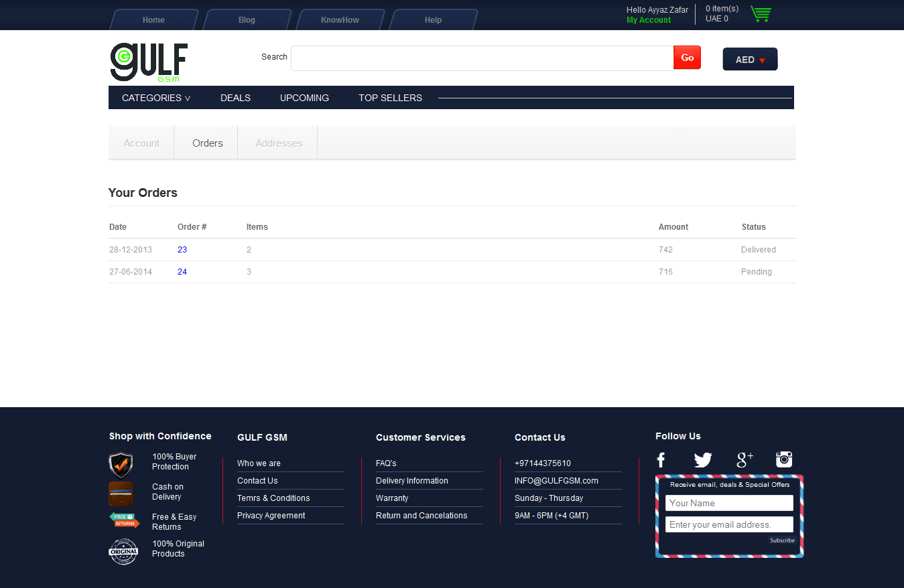Open the Facebook page icon

pyautogui.click(x=661, y=459)
